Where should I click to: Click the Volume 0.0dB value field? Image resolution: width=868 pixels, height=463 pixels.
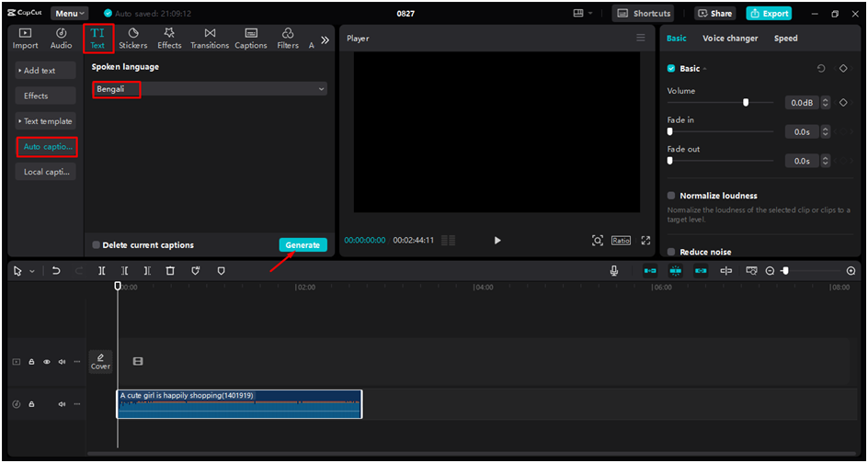coord(802,102)
